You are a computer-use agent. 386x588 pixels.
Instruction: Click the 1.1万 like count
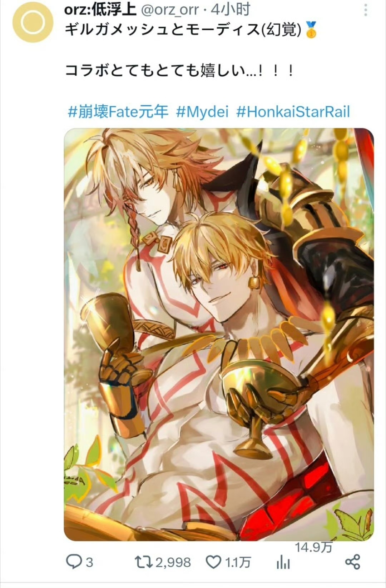pos(238,563)
